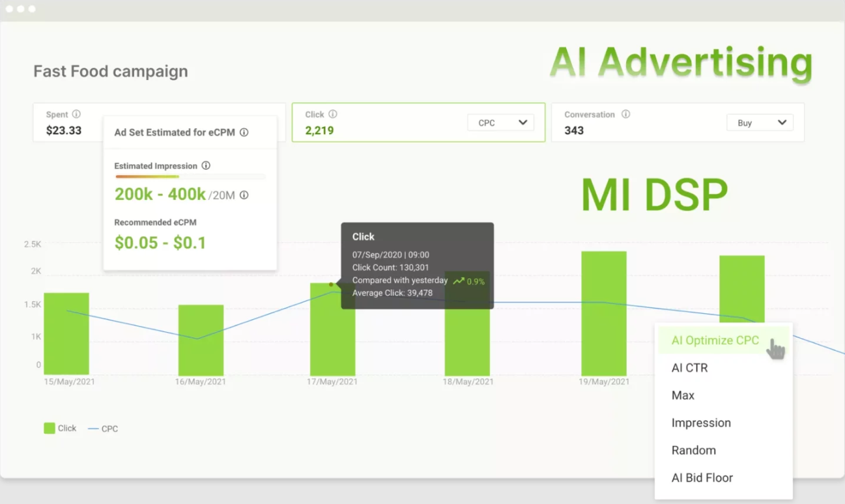Open the CPC metric dropdown
The width and height of the screenshot is (845, 504).
tap(500, 122)
